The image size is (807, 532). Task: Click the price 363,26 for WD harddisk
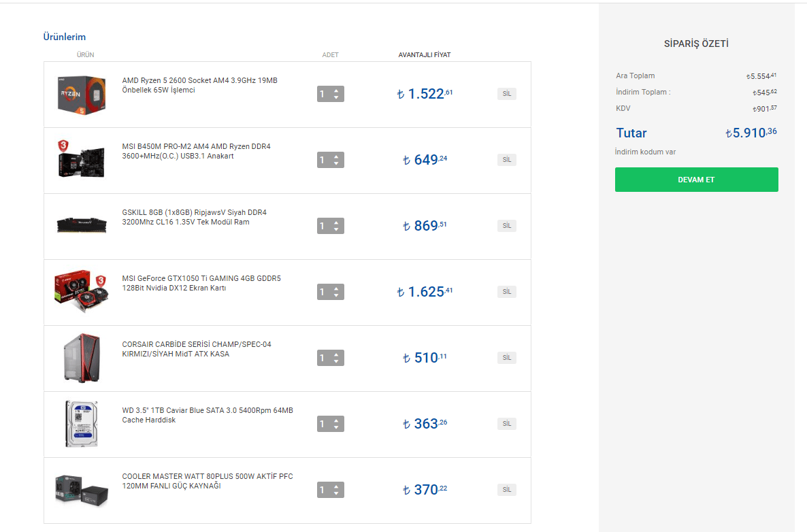click(x=425, y=423)
